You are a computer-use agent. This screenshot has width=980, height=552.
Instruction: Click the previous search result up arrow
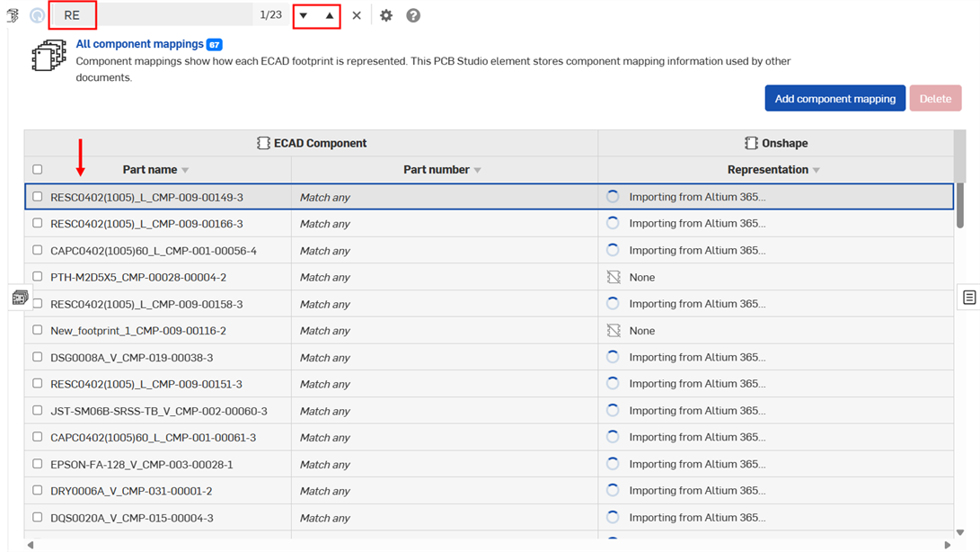(x=330, y=15)
